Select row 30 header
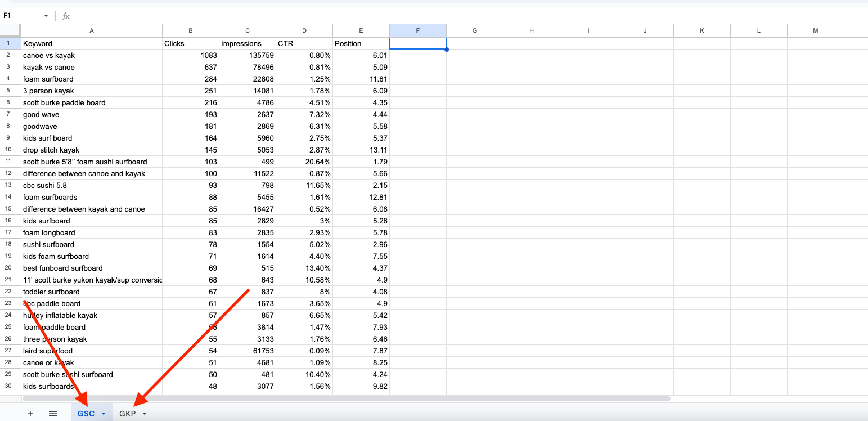 click(x=8, y=386)
